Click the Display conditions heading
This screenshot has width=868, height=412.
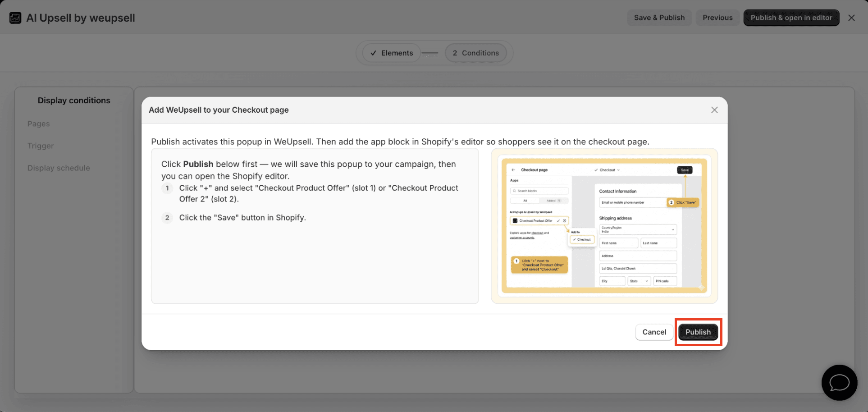74,101
